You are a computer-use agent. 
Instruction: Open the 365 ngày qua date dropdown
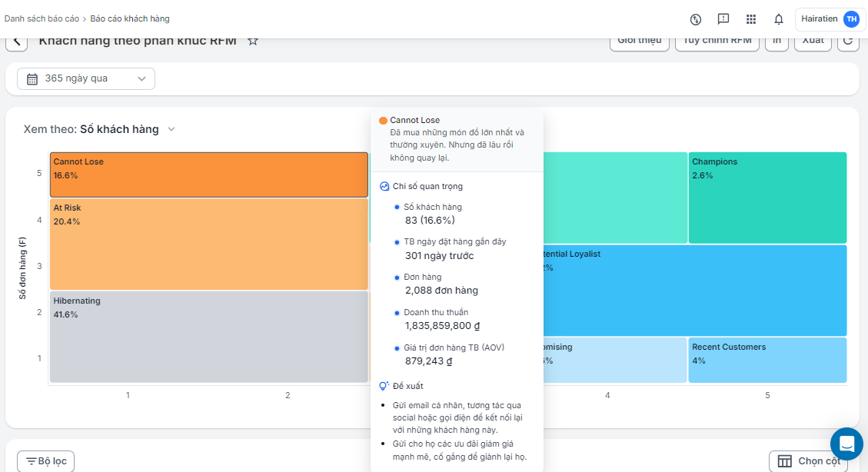tap(86, 78)
